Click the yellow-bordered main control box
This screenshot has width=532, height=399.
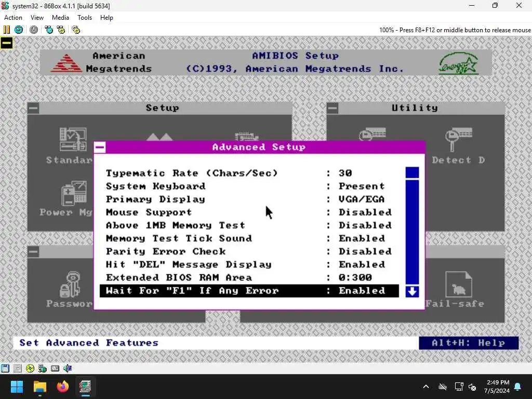(6, 43)
